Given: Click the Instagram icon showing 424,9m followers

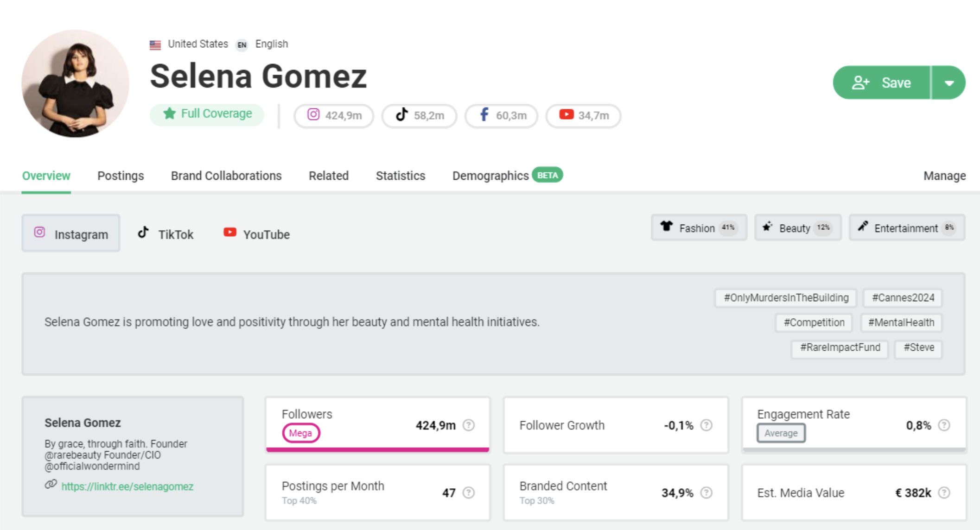Looking at the screenshot, I should 313,115.
